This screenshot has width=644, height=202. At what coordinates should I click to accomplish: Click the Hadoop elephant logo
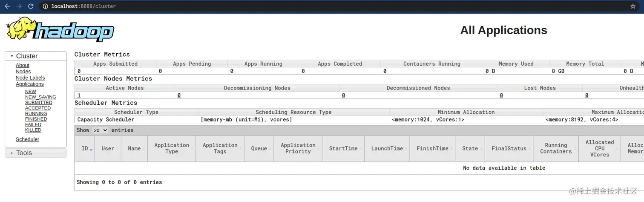tap(60, 29)
